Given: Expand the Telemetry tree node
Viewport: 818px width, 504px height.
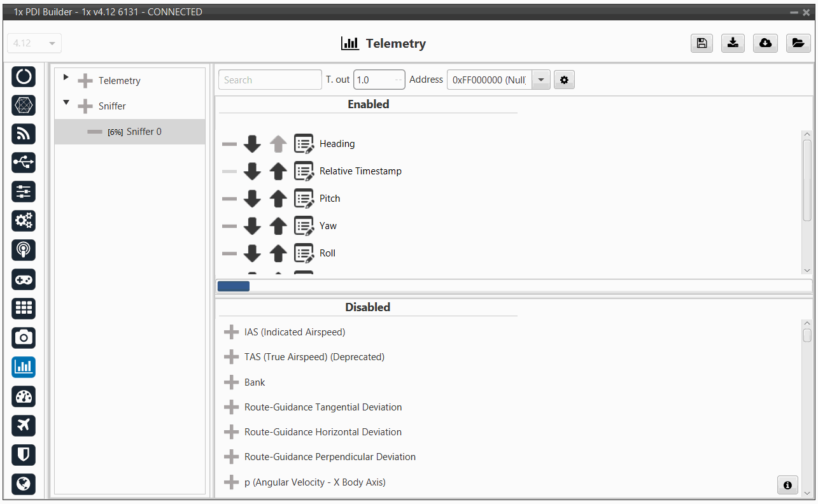Looking at the screenshot, I should click(x=66, y=78).
